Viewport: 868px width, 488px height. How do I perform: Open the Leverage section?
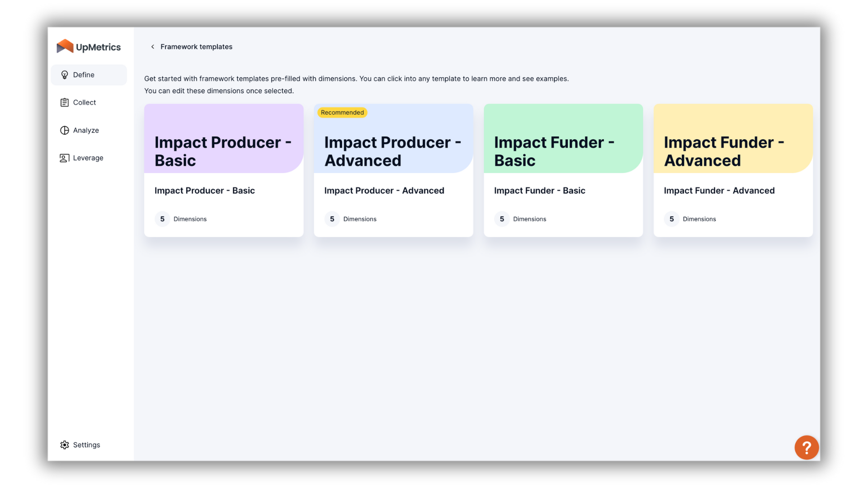[x=89, y=158]
